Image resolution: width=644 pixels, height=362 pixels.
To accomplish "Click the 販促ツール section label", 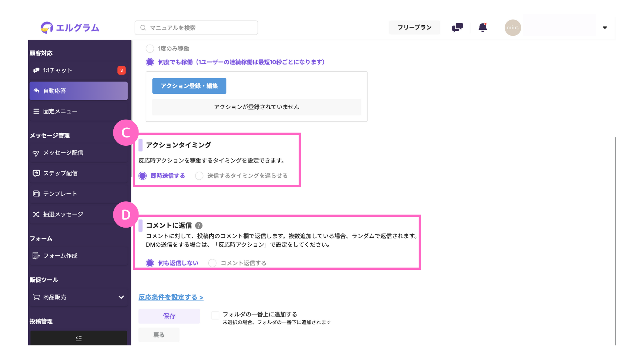I will [44, 280].
